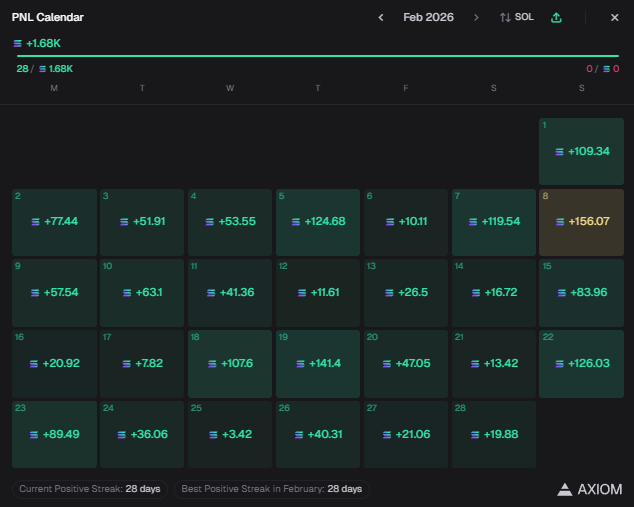
Task: Click the F weekday column header
Action: (406, 88)
